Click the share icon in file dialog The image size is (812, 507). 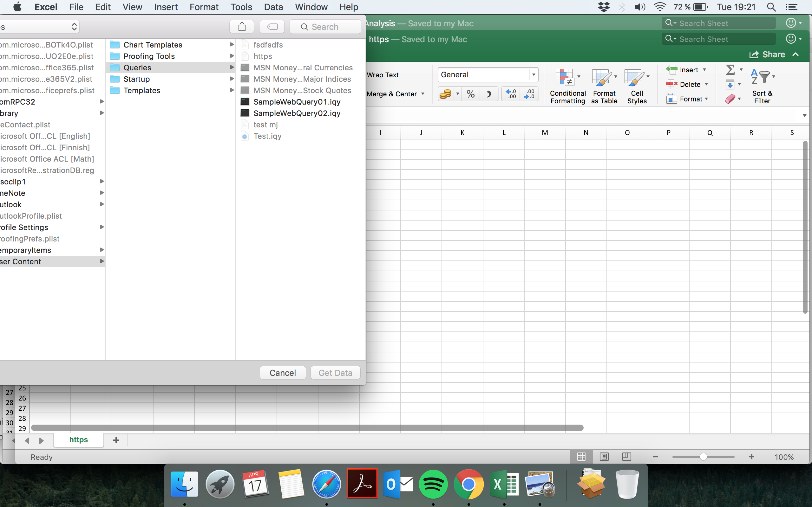[x=242, y=27]
